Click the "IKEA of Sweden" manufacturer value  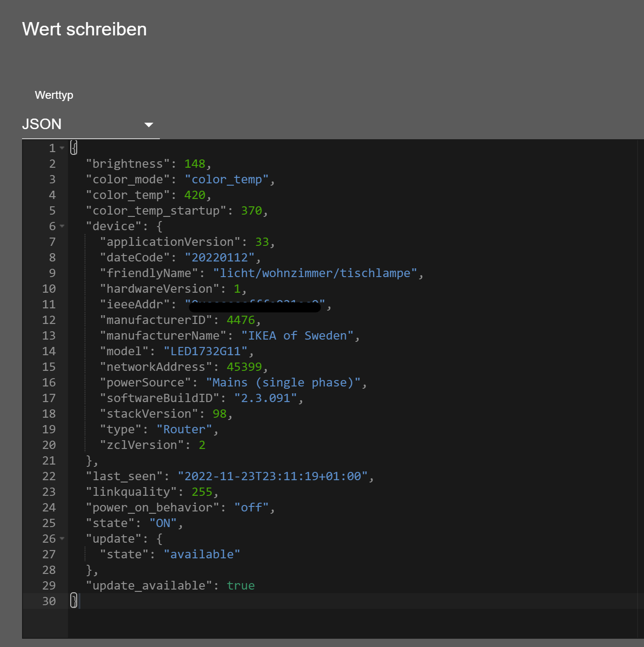(298, 336)
